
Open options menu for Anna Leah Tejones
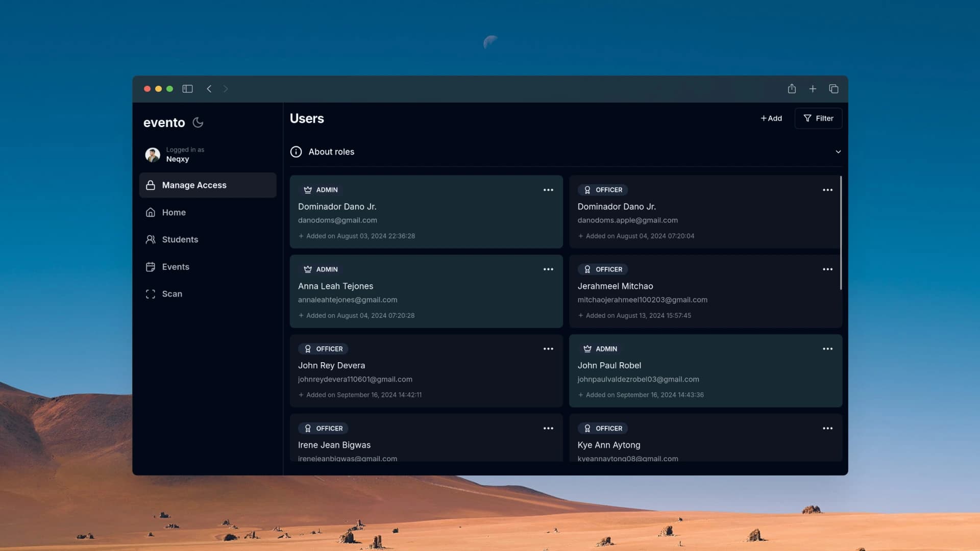(x=548, y=269)
